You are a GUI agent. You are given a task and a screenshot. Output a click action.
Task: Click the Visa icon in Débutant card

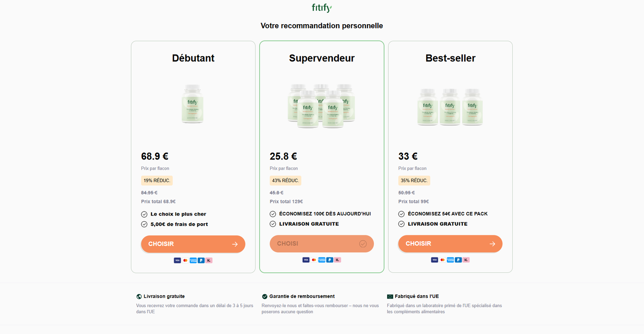point(177,260)
